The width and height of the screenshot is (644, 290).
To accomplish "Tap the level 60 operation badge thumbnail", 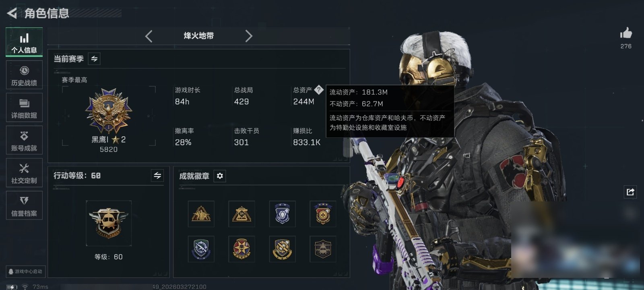I will point(109,223).
